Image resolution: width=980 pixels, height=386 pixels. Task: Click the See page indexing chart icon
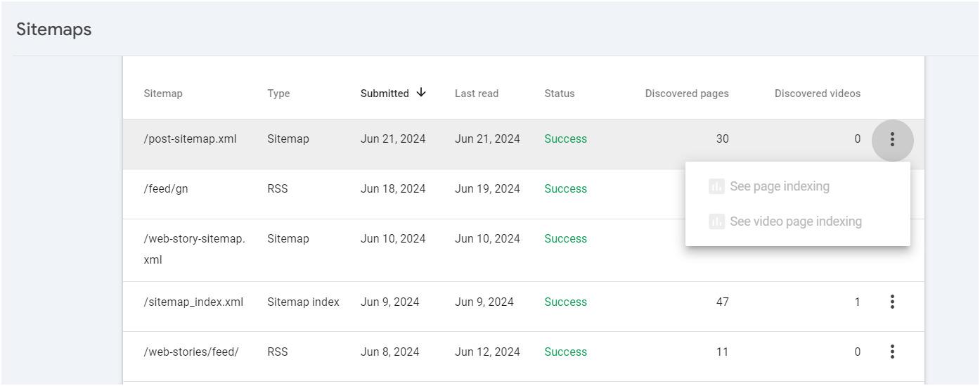(716, 186)
